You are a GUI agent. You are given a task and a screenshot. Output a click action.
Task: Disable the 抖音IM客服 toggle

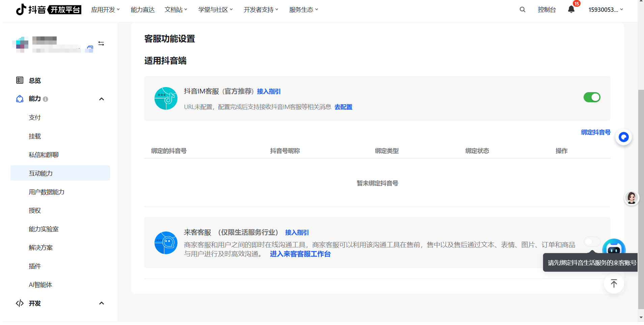tap(592, 98)
